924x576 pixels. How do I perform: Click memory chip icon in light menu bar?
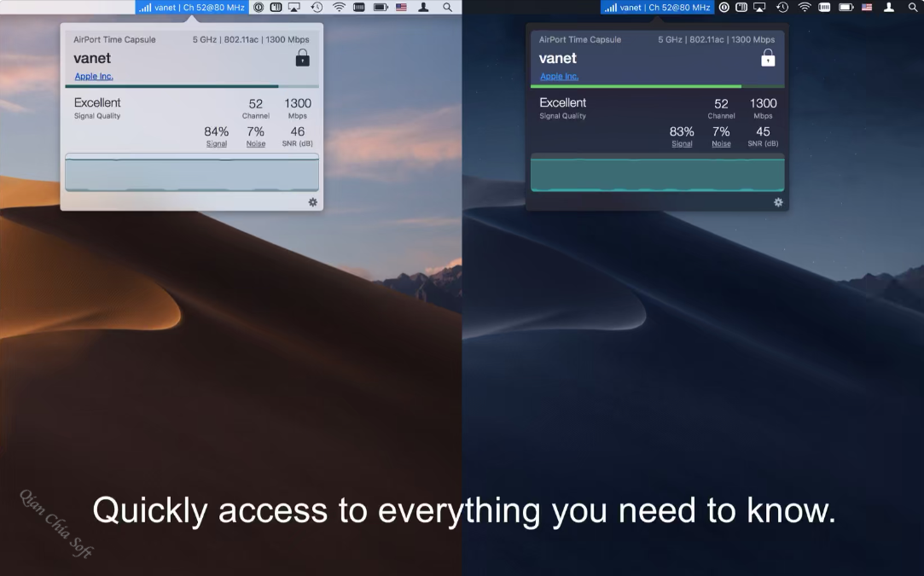click(359, 7)
